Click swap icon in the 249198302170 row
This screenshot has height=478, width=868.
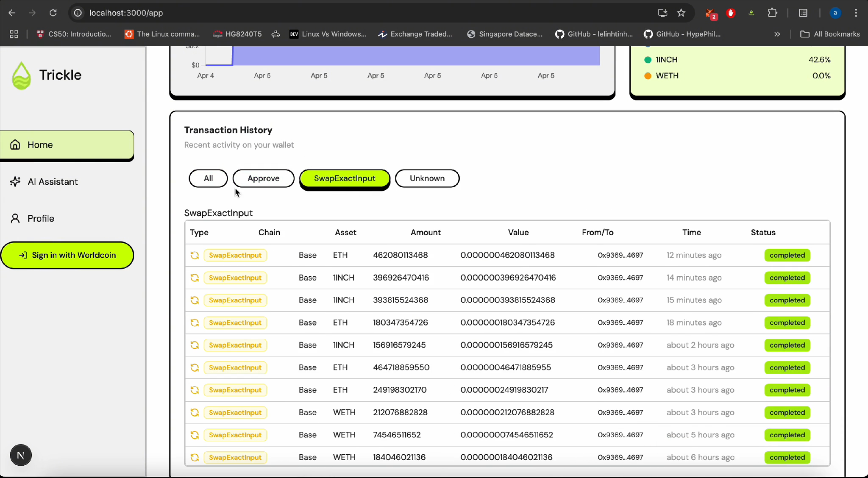[x=195, y=390]
